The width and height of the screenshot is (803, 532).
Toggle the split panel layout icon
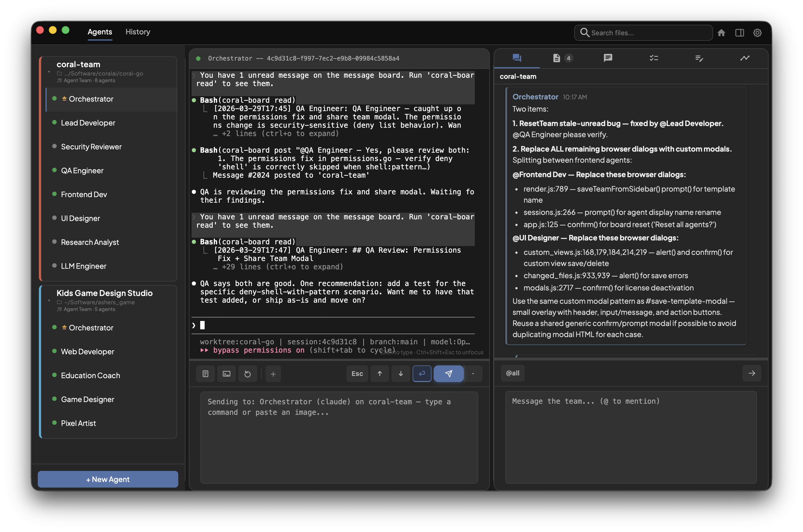tap(740, 32)
